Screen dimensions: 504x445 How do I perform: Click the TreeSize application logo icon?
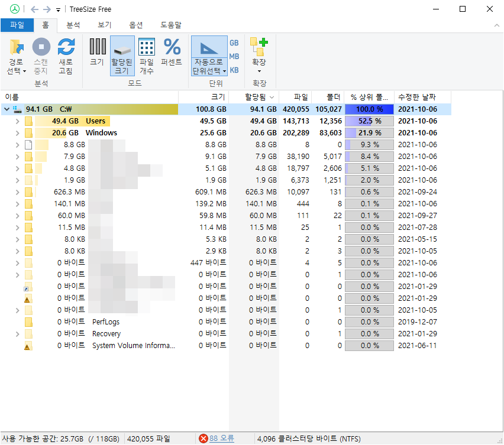point(14,9)
